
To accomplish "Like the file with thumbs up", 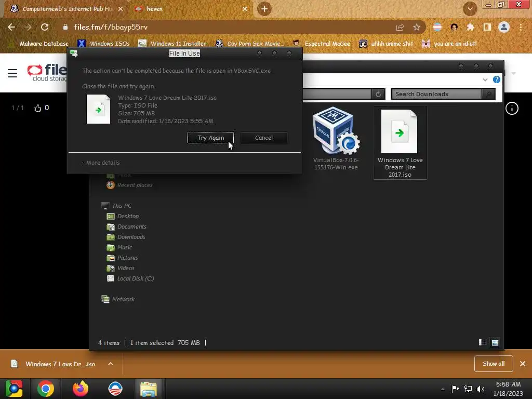I will pyautogui.click(x=37, y=108).
